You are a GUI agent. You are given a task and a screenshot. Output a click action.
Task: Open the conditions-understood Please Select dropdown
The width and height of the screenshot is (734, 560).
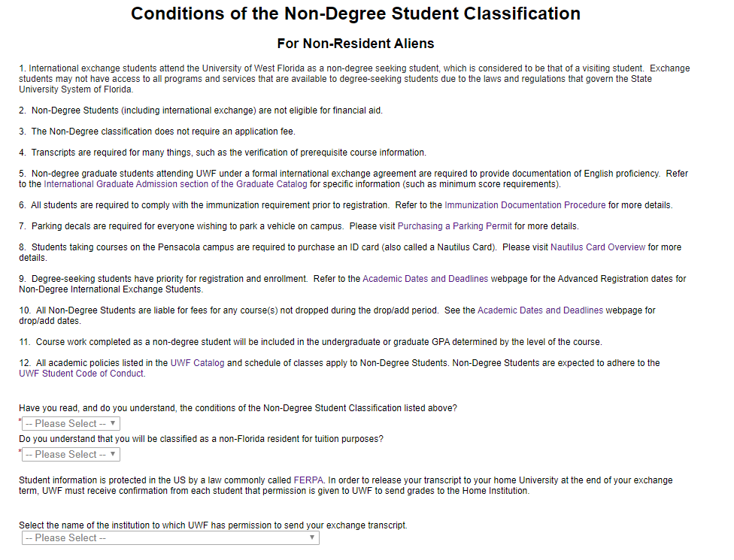[x=71, y=424]
